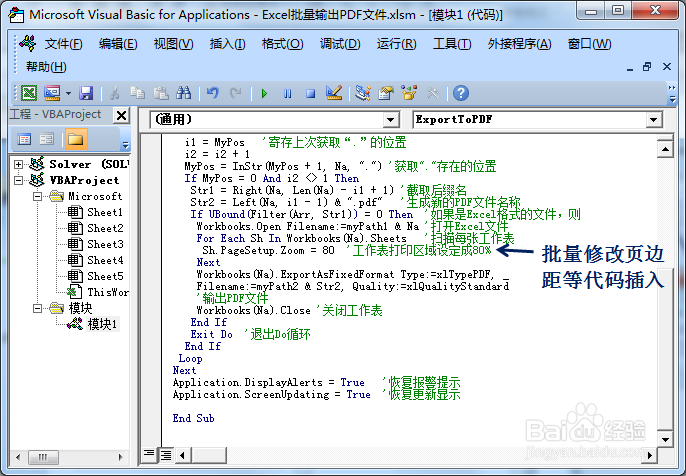Click code editor scroll up arrow
This screenshot has height=476, width=686.
pyautogui.click(x=665, y=150)
